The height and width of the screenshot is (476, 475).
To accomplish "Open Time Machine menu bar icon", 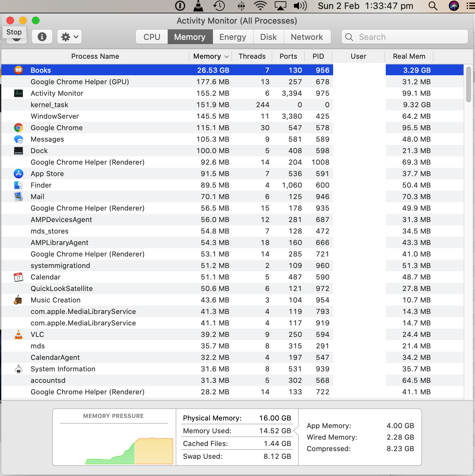I will point(219,6).
